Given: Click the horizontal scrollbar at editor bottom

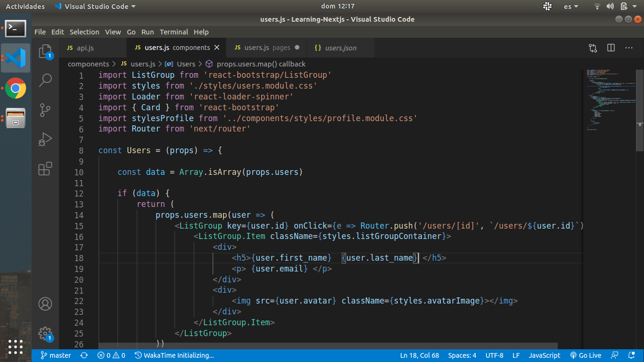Looking at the screenshot, I should pyautogui.click(x=328, y=346).
